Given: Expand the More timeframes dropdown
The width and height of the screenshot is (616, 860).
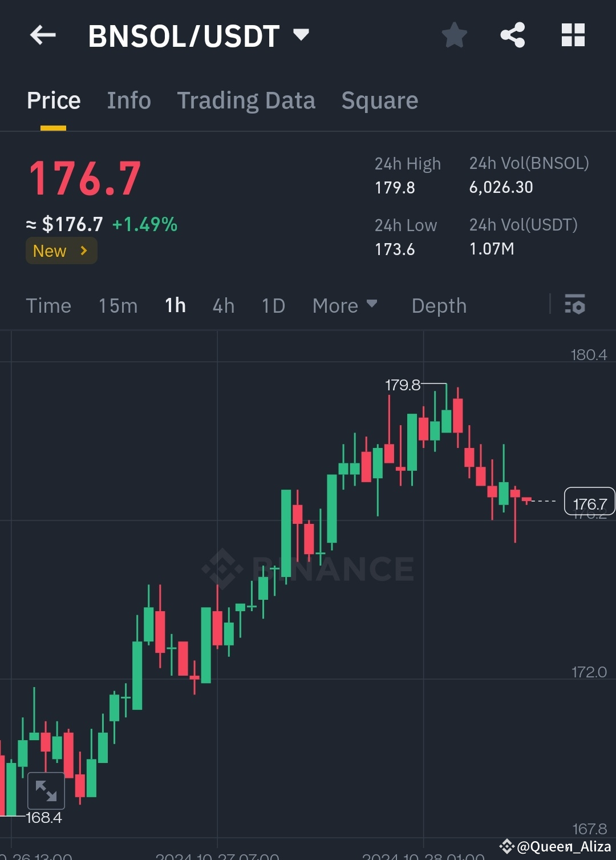Looking at the screenshot, I should point(345,306).
